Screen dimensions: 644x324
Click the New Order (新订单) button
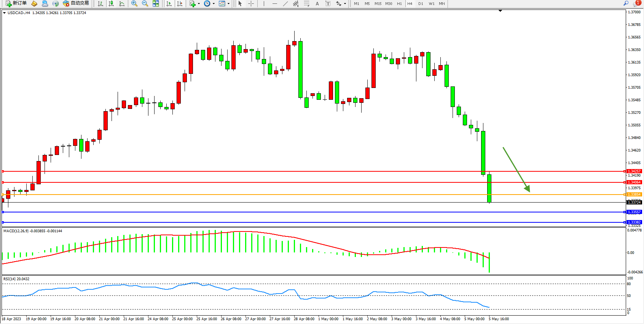[16, 3]
